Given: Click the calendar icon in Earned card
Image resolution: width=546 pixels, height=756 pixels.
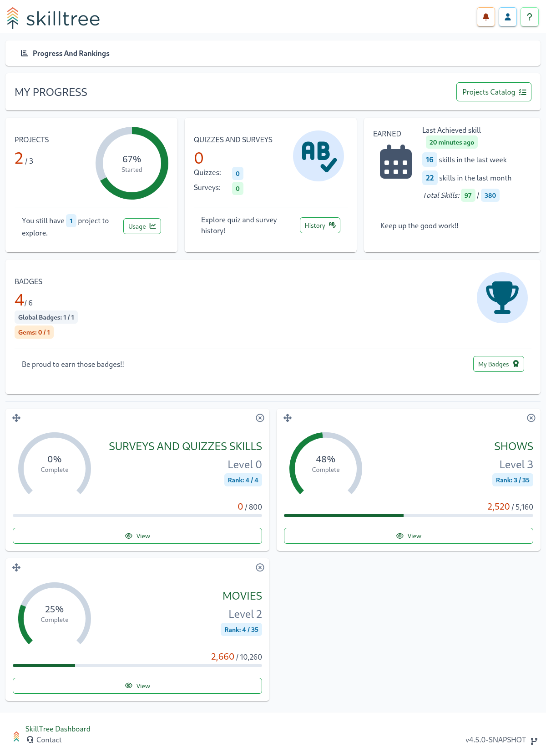Looking at the screenshot, I should 396,161.
